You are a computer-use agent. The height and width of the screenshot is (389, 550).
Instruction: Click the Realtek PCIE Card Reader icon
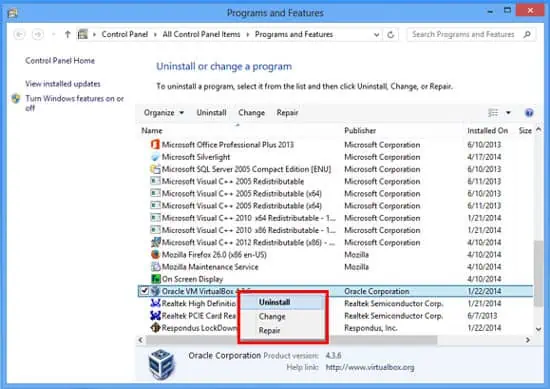(x=155, y=316)
